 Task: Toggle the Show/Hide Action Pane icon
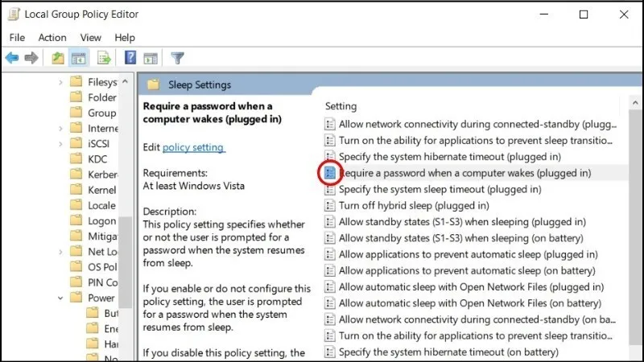151,58
